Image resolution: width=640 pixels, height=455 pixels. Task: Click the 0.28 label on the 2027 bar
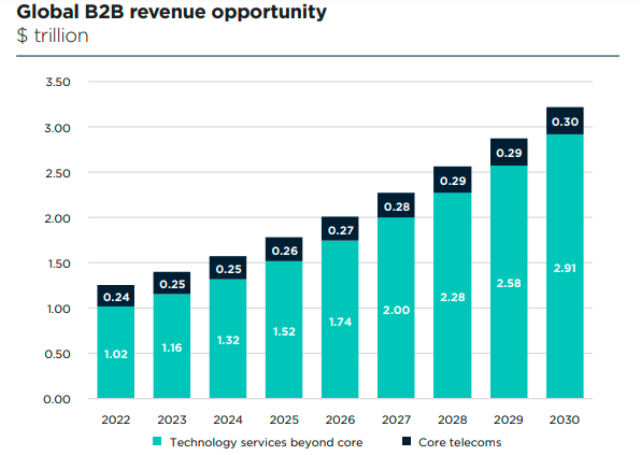point(397,207)
